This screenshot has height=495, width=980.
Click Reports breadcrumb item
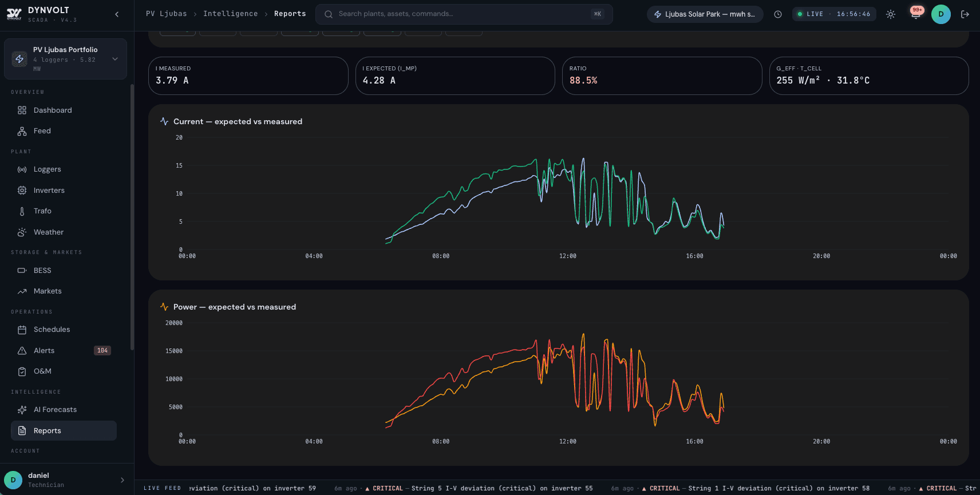[x=290, y=14]
